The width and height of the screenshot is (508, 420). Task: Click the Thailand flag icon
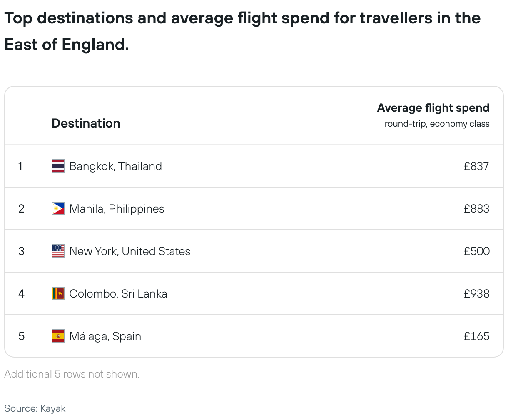click(58, 166)
